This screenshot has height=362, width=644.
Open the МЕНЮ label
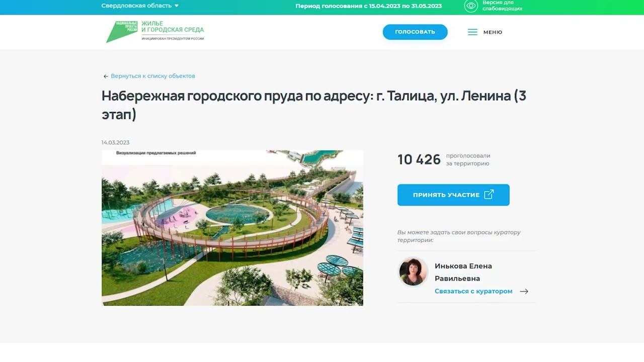(x=493, y=32)
